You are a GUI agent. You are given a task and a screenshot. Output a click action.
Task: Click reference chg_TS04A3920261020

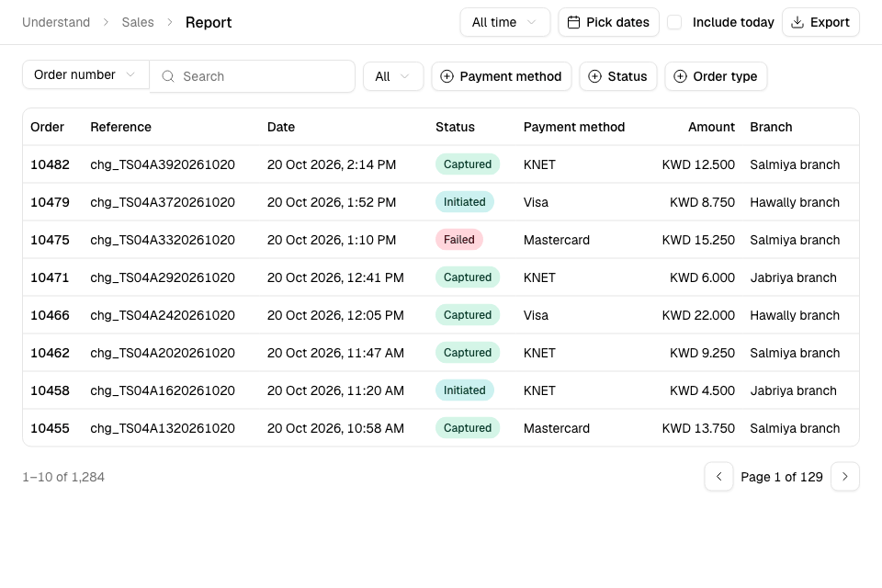click(x=163, y=164)
